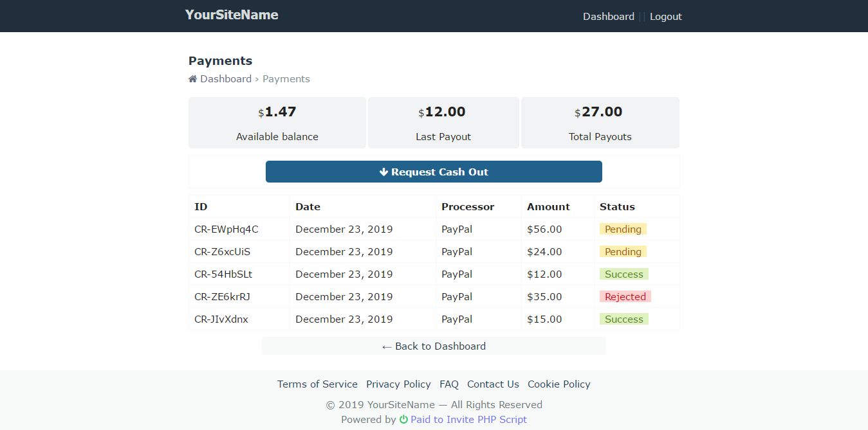The image size is (868, 430).
Task: Go to Dashboard breadcrumb link
Action: click(x=225, y=79)
